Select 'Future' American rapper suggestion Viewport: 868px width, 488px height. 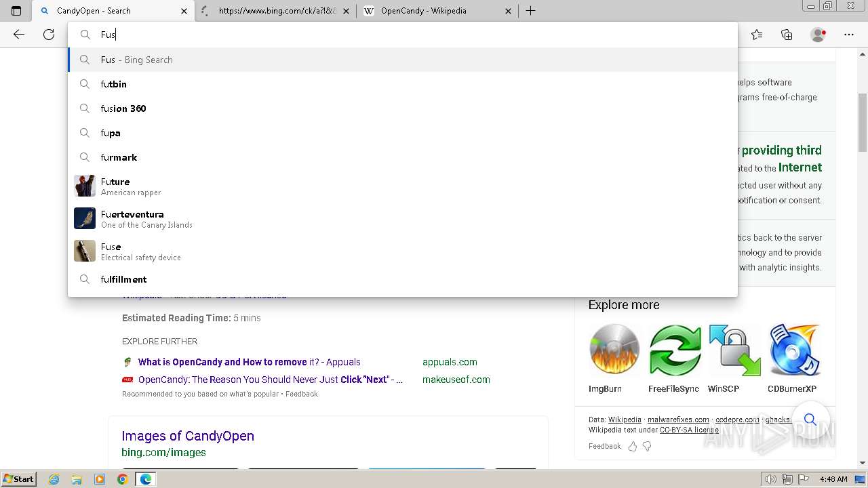click(403, 186)
